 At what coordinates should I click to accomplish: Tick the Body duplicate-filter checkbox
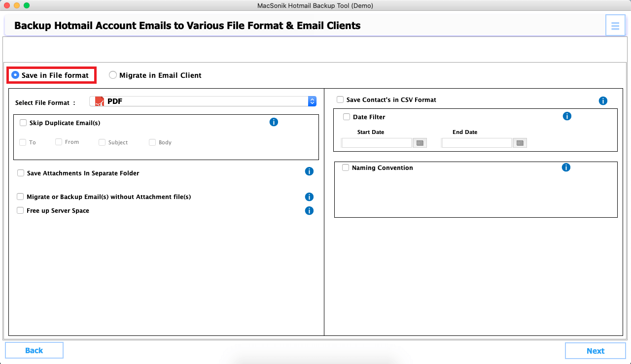click(152, 142)
